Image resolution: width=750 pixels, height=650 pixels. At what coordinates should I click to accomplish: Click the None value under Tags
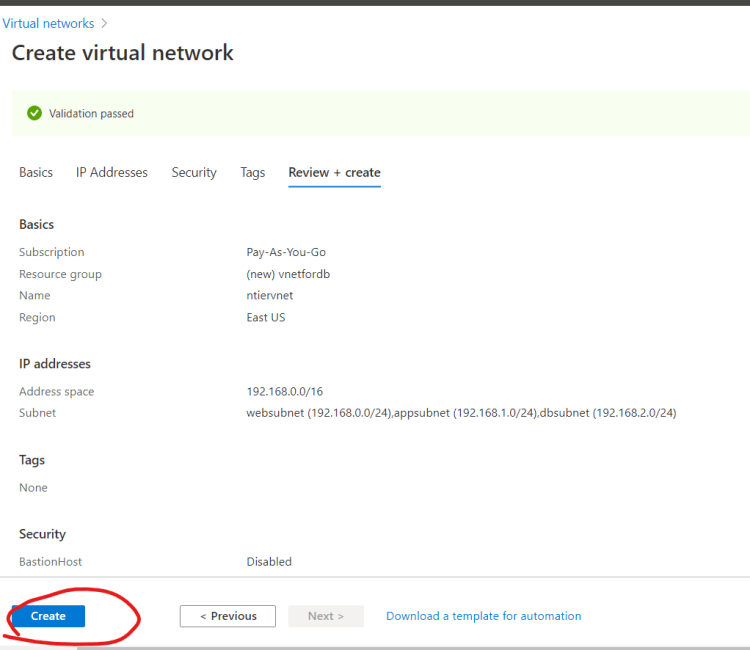tap(33, 488)
